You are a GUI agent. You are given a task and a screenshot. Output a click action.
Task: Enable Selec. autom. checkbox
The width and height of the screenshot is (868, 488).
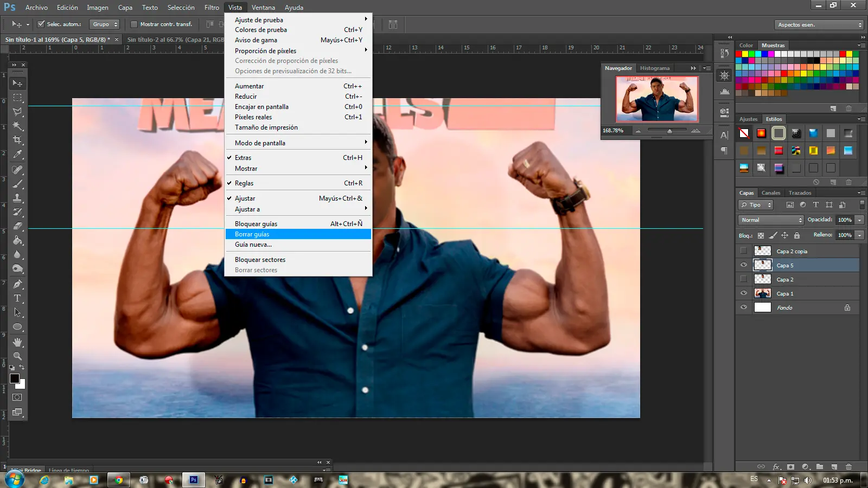coord(41,24)
